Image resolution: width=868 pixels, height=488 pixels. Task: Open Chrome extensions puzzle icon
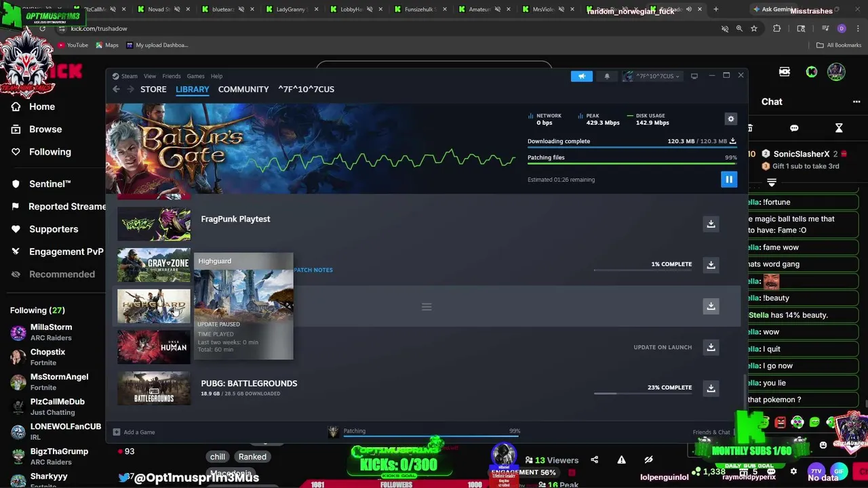tap(777, 28)
